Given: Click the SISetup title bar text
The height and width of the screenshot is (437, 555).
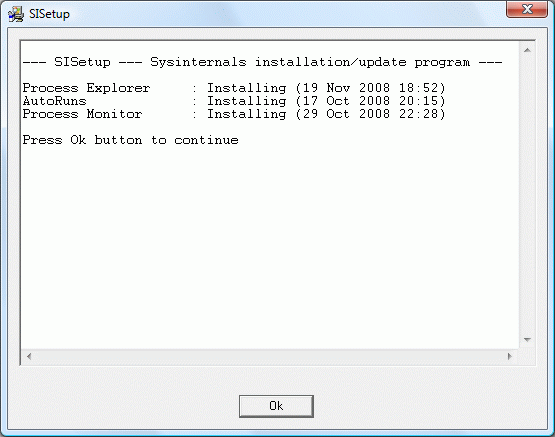Looking at the screenshot, I should point(49,14).
